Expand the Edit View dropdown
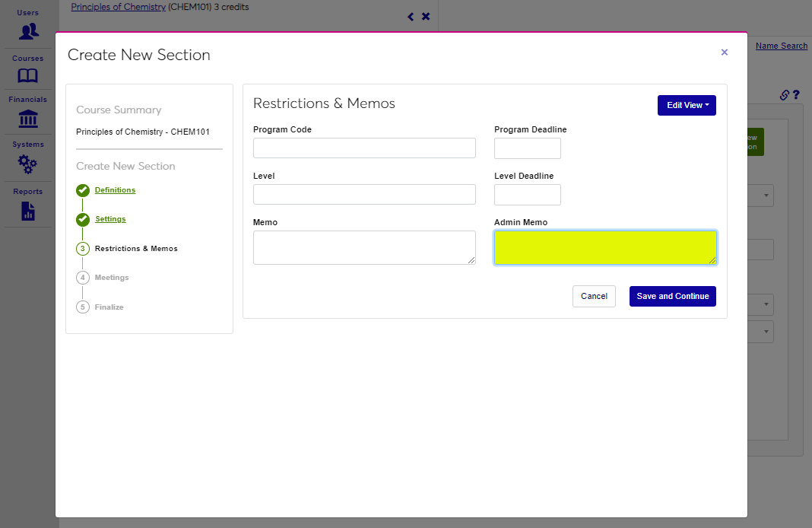The width and height of the screenshot is (812, 528). 687,106
